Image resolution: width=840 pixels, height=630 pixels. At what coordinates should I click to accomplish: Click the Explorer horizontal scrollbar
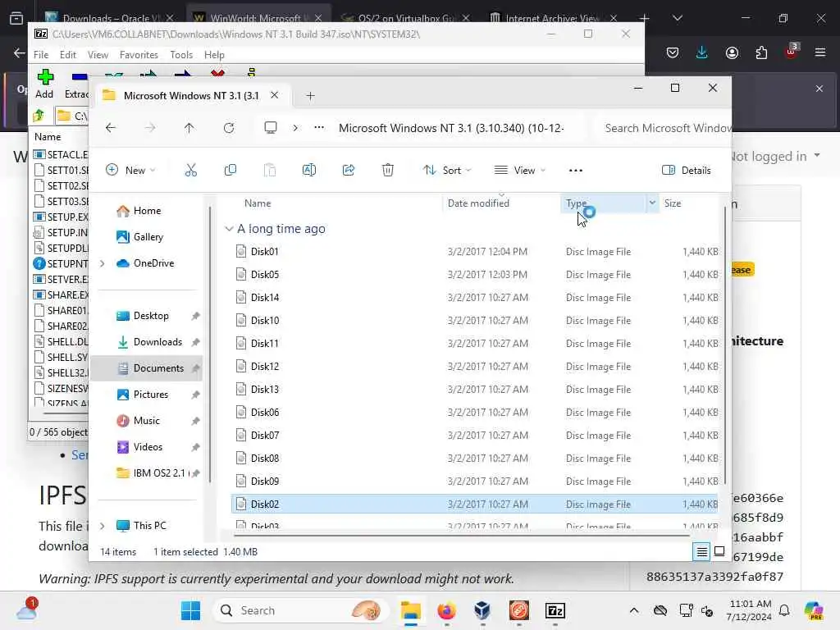coord(461,534)
